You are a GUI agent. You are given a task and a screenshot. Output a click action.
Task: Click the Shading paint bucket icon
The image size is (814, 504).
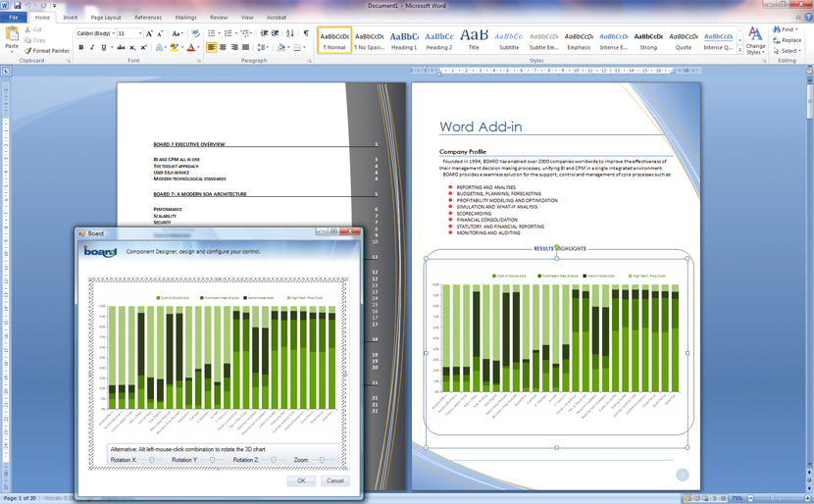(280, 47)
